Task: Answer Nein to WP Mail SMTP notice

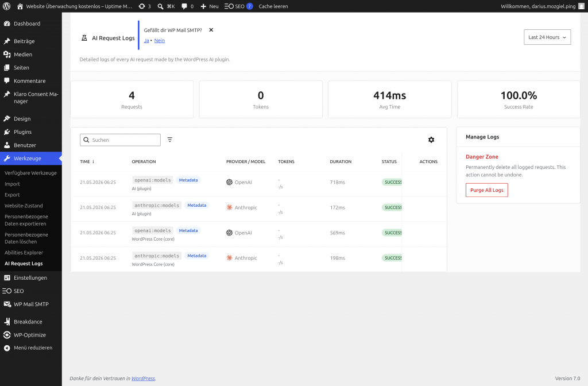Action: [160, 41]
